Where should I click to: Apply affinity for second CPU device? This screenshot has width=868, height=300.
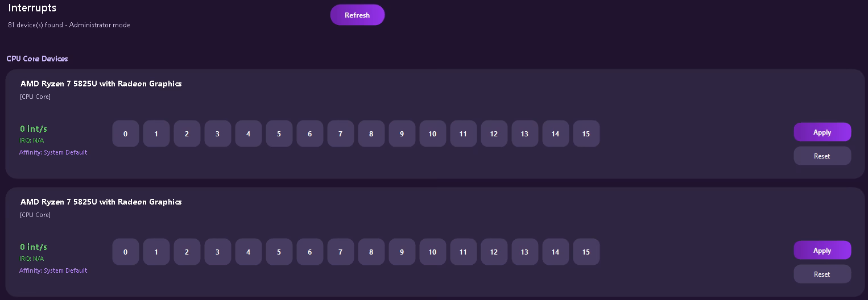coord(822,250)
